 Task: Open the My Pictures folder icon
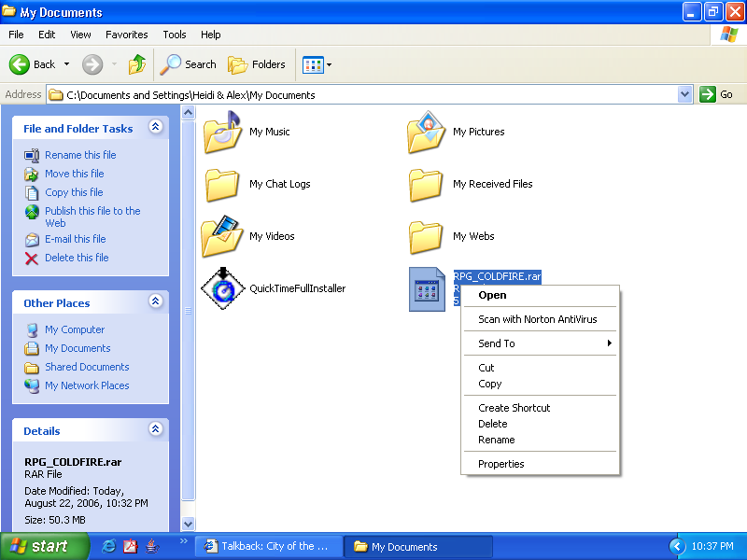pos(426,133)
